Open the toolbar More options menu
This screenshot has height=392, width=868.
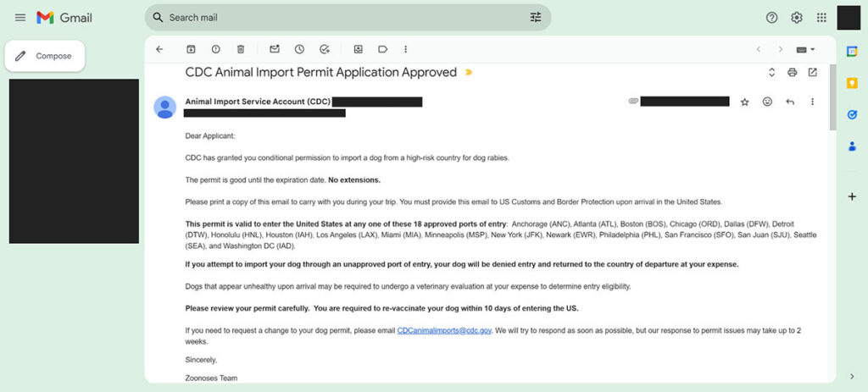pos(406,49)
